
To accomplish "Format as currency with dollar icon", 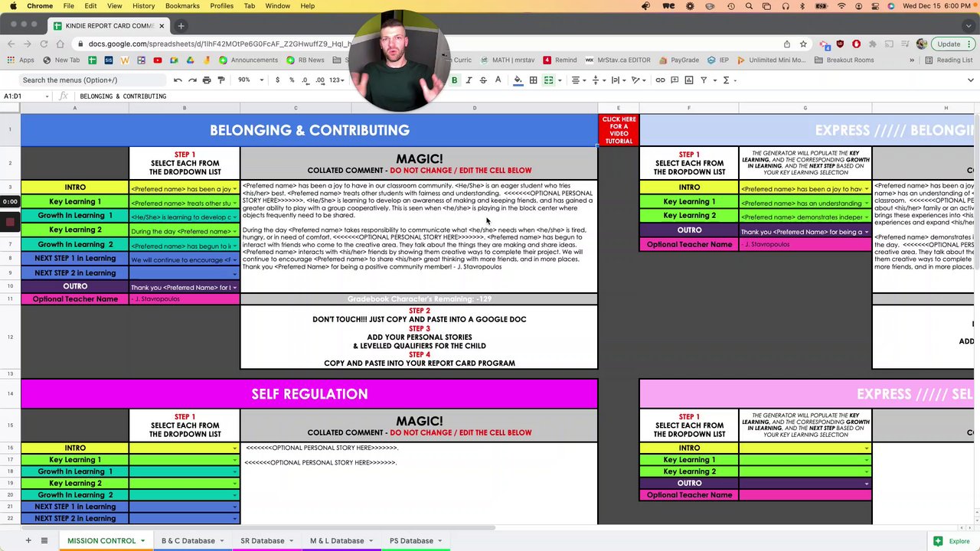I will point(277,80).
